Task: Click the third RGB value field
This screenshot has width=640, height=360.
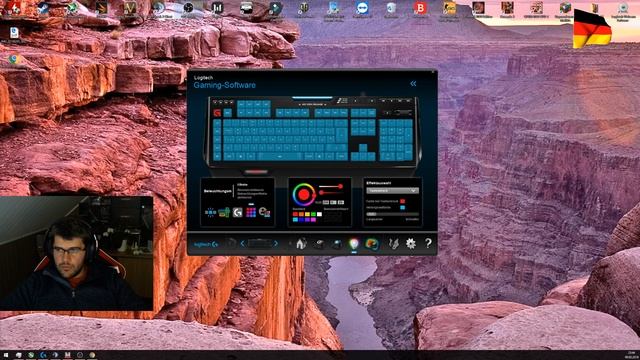Action: coord(341,202)
